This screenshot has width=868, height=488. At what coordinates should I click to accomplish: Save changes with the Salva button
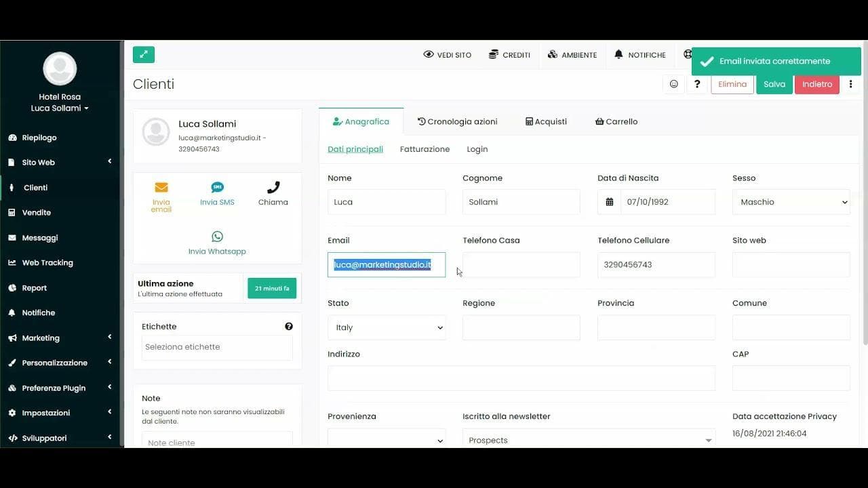[x=774, y=84]
